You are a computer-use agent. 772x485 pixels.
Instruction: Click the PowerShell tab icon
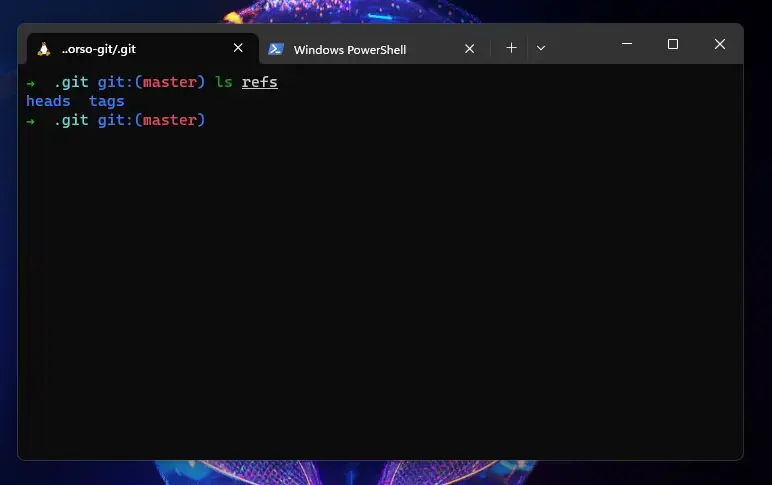point(276,49)
